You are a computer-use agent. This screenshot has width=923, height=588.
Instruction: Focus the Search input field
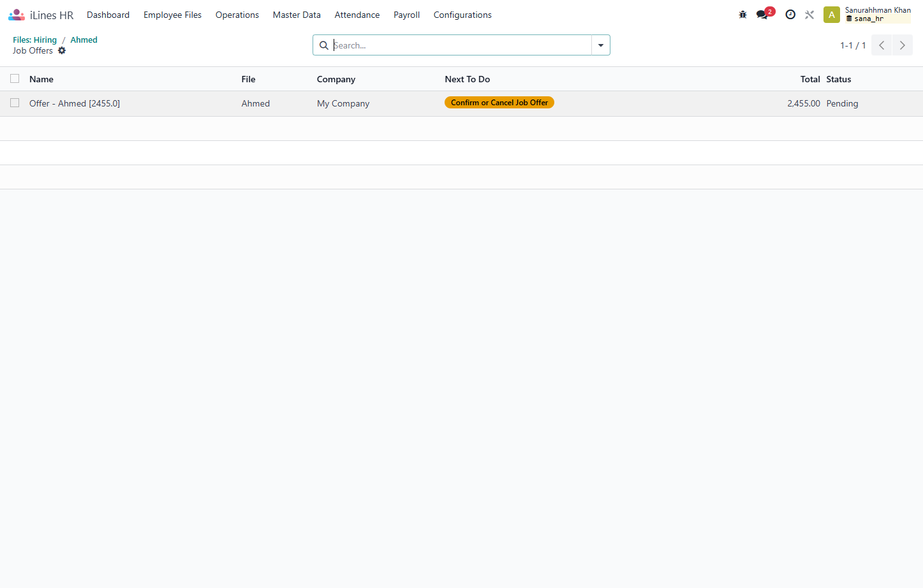pyautogui.click(x=461, y=45)
